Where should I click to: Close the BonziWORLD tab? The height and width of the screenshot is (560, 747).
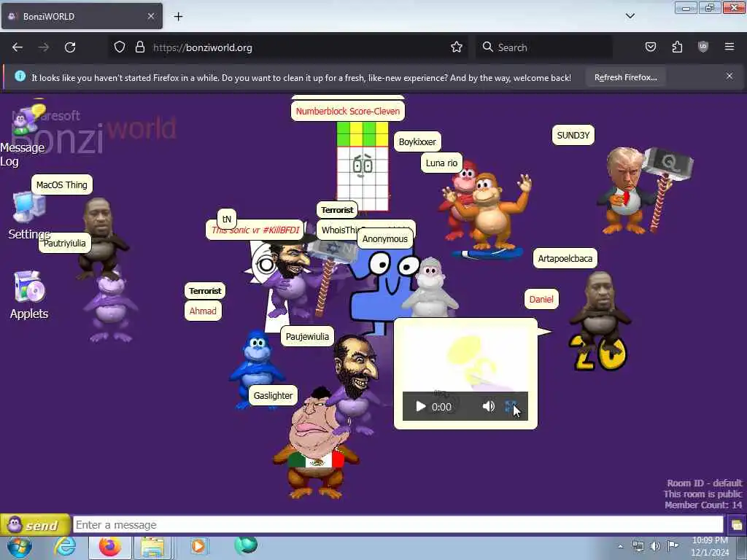tap(150, 16)
